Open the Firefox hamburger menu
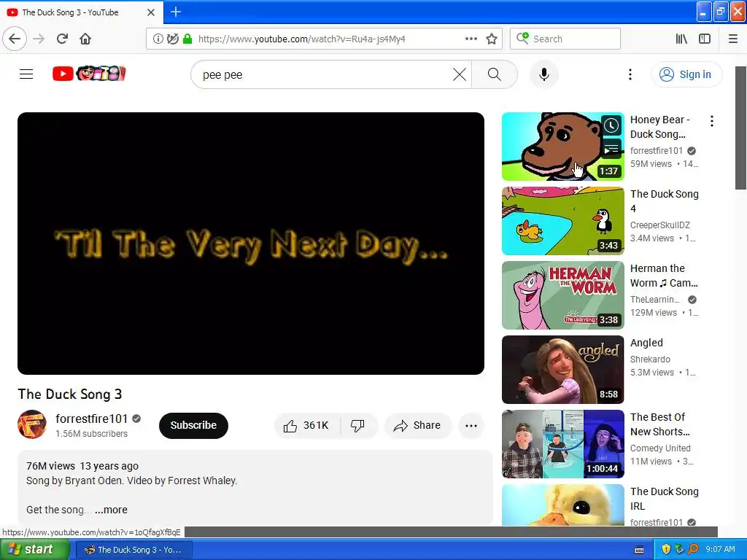 tap(733, 39)
